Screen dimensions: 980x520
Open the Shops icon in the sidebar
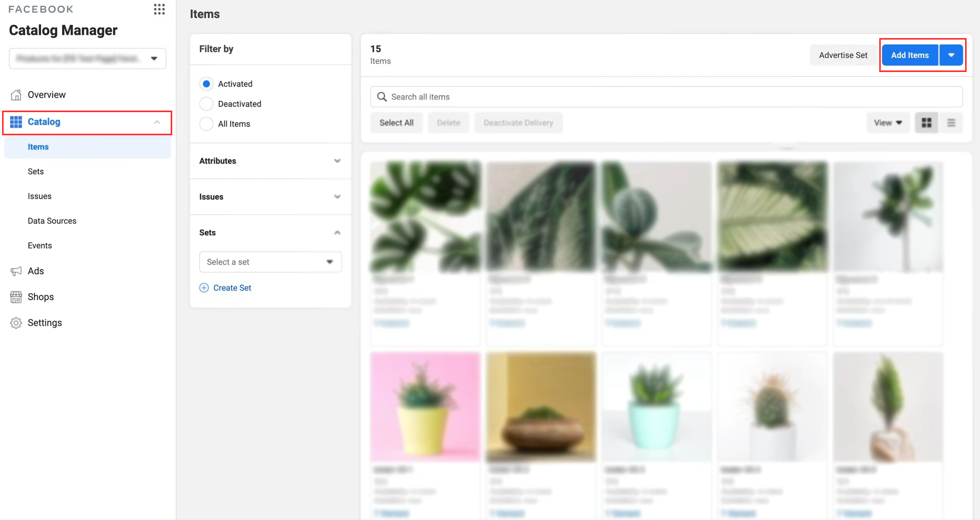pyautogui.click(x=15, y=297)
